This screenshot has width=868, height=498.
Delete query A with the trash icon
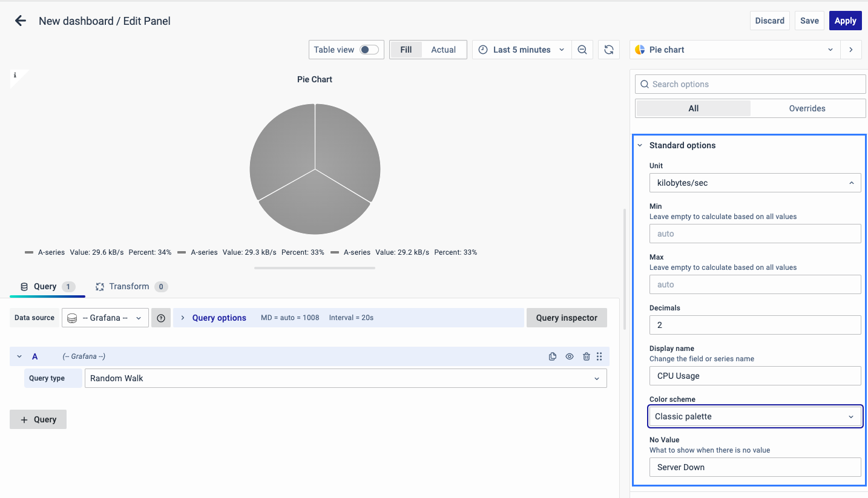(x=586, y=357)
